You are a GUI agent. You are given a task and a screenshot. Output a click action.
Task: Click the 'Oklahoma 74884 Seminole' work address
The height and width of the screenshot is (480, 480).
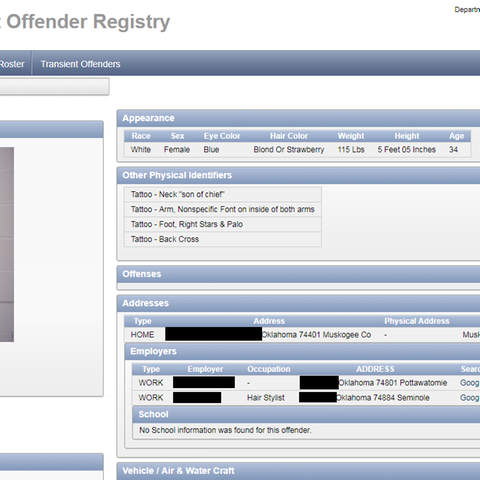[383, 398]
